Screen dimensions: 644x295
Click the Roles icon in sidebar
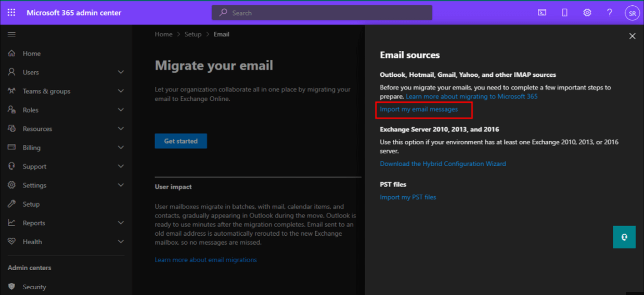[11, 110]
